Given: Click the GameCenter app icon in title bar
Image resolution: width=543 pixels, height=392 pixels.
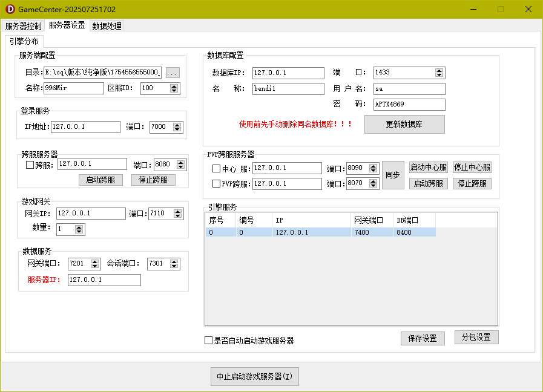Looking at the screenshot, I should tap(10, 9).
